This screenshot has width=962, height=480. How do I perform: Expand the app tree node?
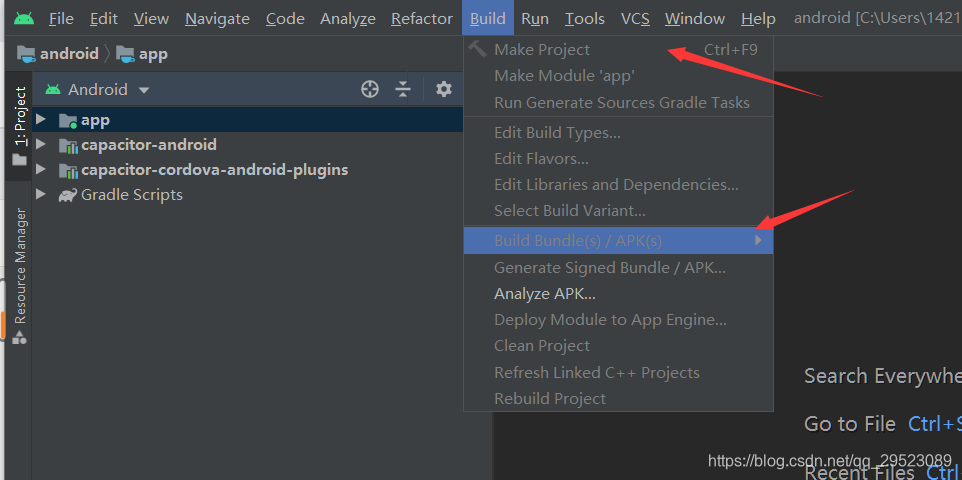tap(41, 119)
